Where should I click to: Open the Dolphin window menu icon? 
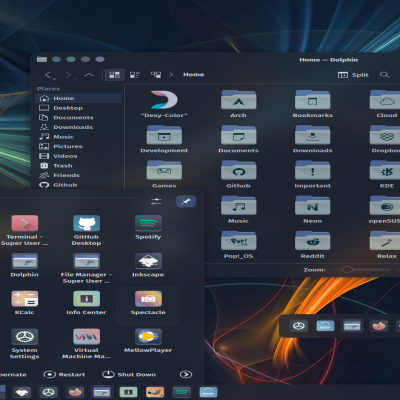coord(42,59)
